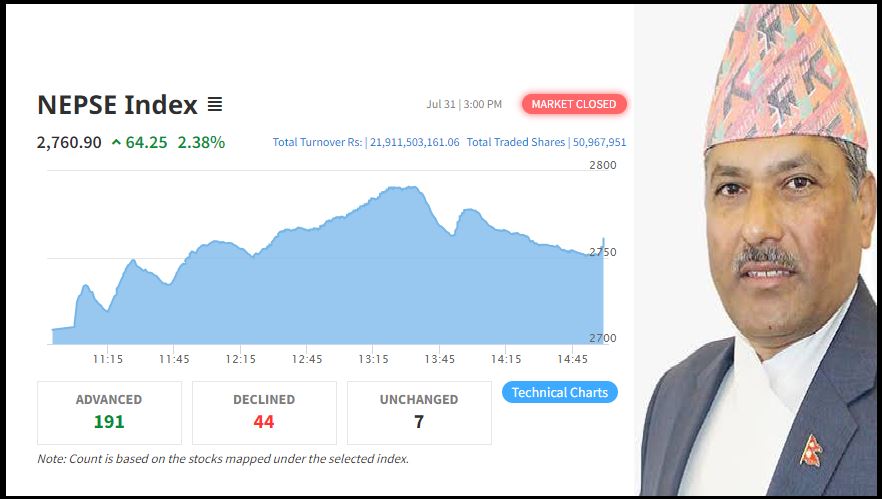Click the 14:45 time axis label

(x=572, y=359)
